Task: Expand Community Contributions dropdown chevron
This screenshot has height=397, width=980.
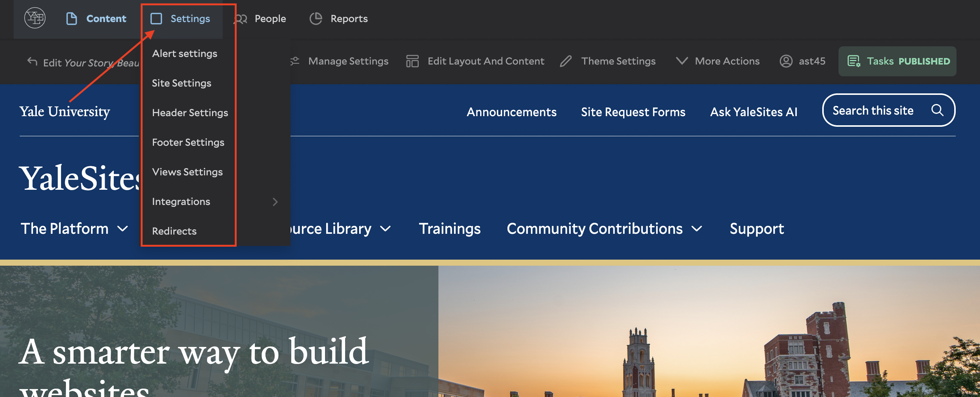Action: pyautogui.click(x=697, y=229)
